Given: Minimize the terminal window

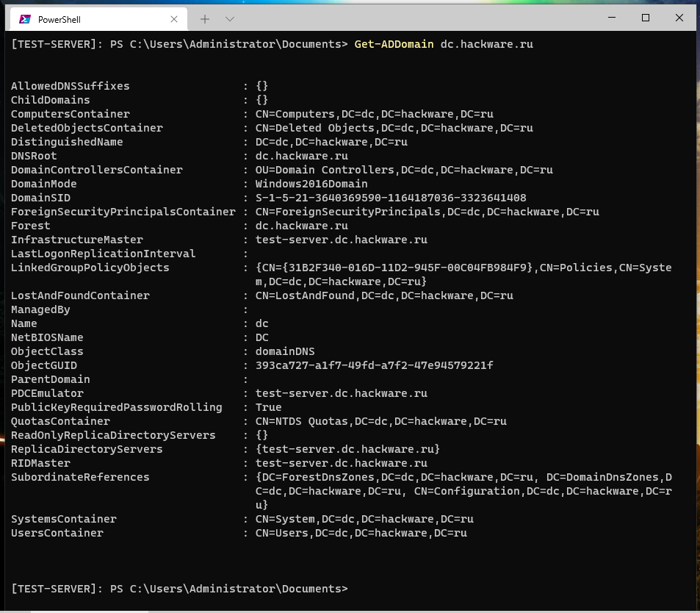Looking at the screenshot, I should (611, 18).
